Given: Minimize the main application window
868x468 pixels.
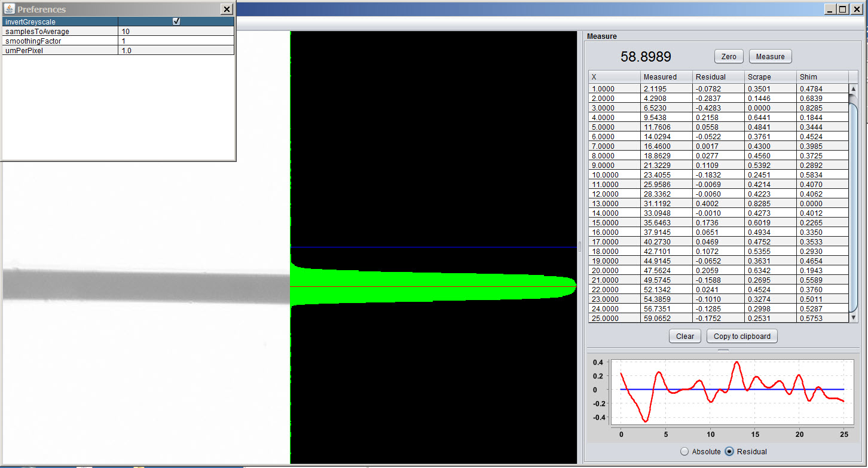Looking at the screenshot, I should (x=830, y=9).
